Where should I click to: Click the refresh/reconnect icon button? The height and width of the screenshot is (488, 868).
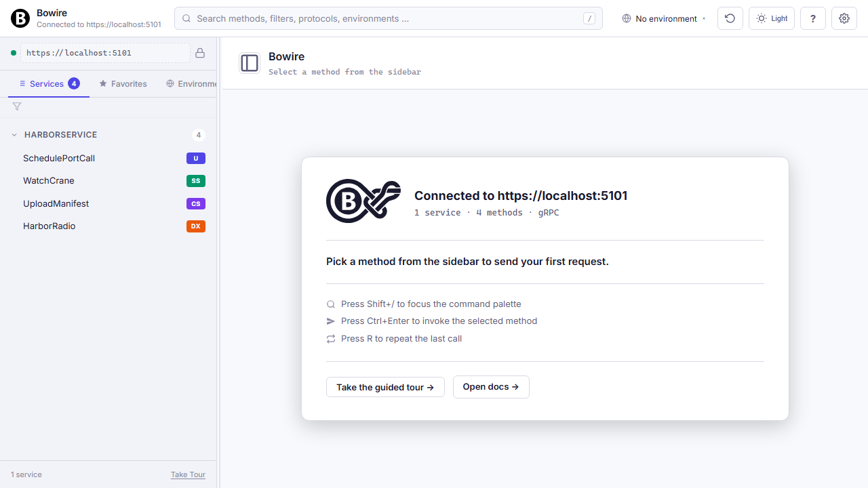[730, 18]
